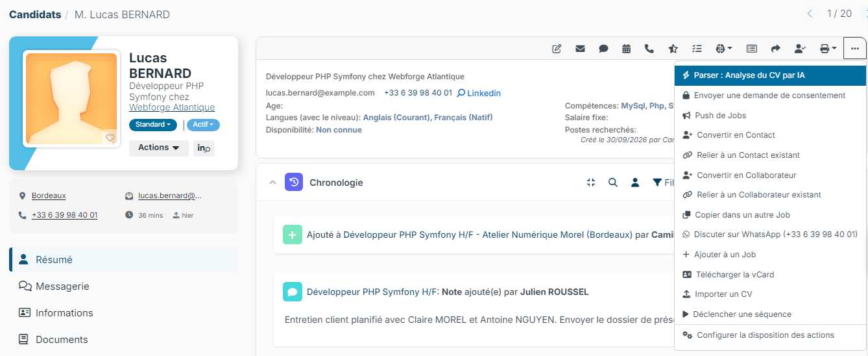Click Anglais (Courant), Français (Natif) languages value
Viewport: 868px width, 356px height.
428,118
